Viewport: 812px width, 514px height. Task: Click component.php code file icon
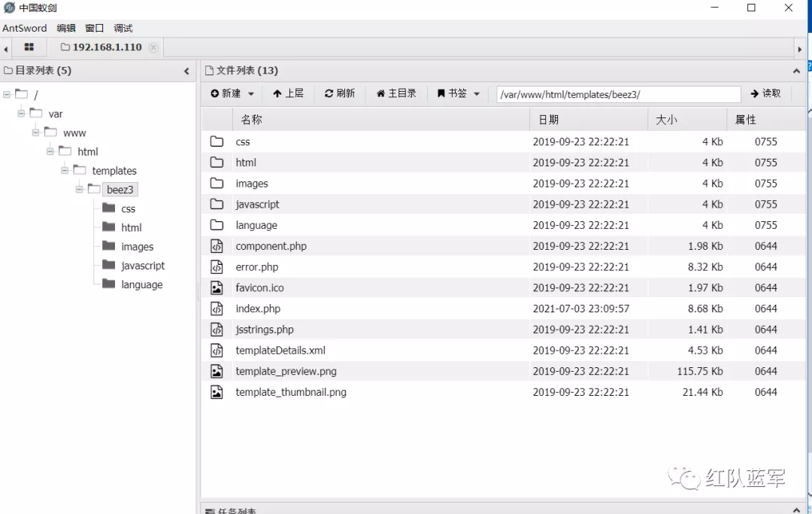(x=217, y=246)
